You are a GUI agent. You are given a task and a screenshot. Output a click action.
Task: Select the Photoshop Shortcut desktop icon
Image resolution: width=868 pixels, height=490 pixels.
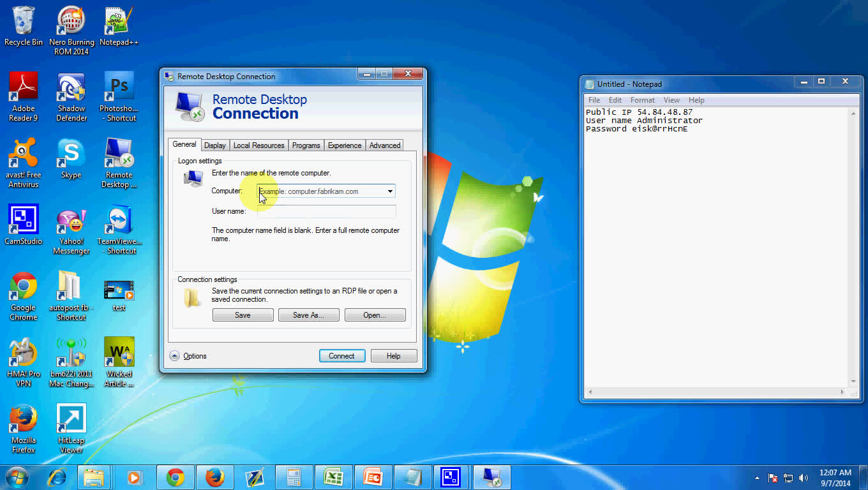pyautogui.click(x=119, y=96)
